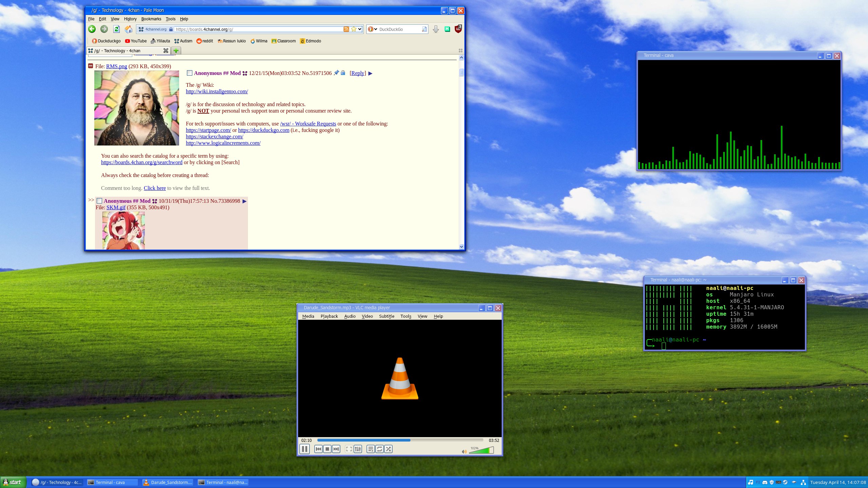868x488 pixels.
Task: Open the Stallman RMS.png thumbnail
Action: tap(136, 108)
